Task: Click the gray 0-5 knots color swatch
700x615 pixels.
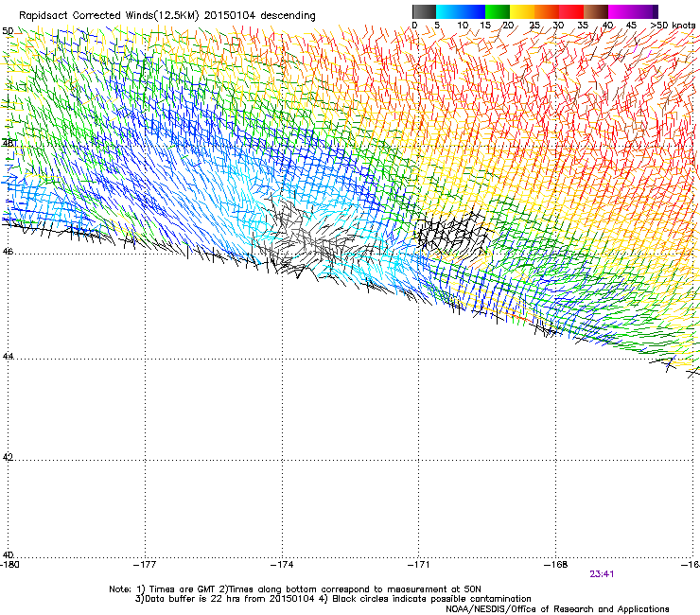Action: click(x=424, y=11)
